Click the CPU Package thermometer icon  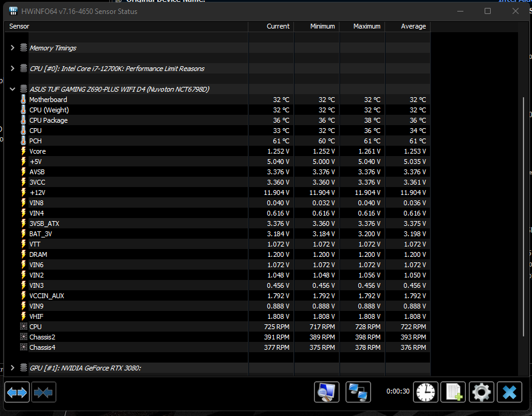23,120
